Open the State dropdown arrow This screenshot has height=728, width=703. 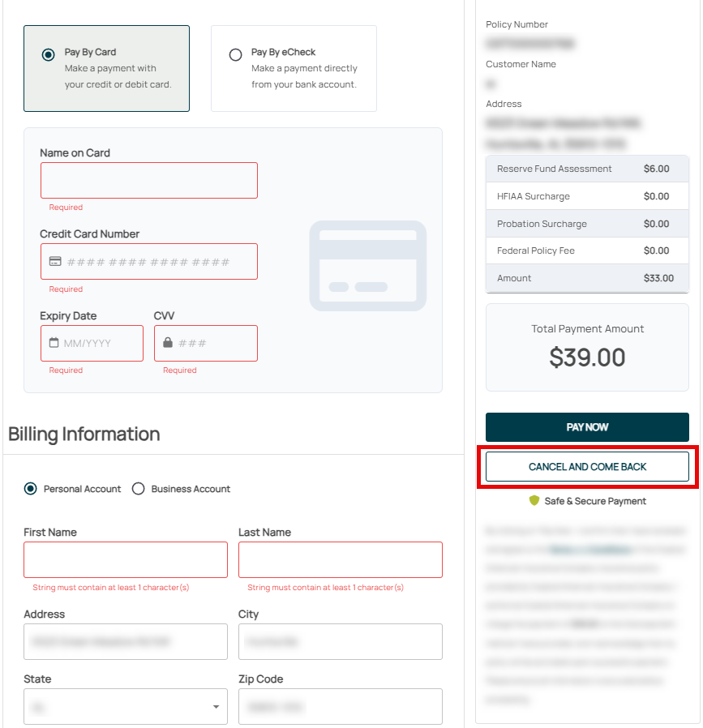coord(216,707)
